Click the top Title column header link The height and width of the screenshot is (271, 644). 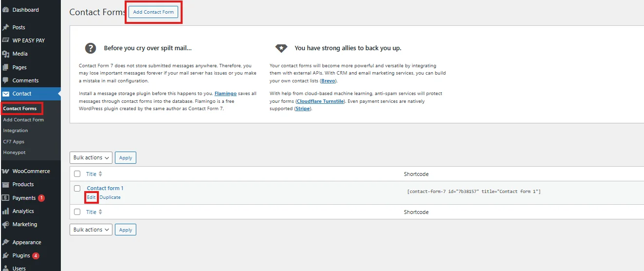[x=91, y=174]
